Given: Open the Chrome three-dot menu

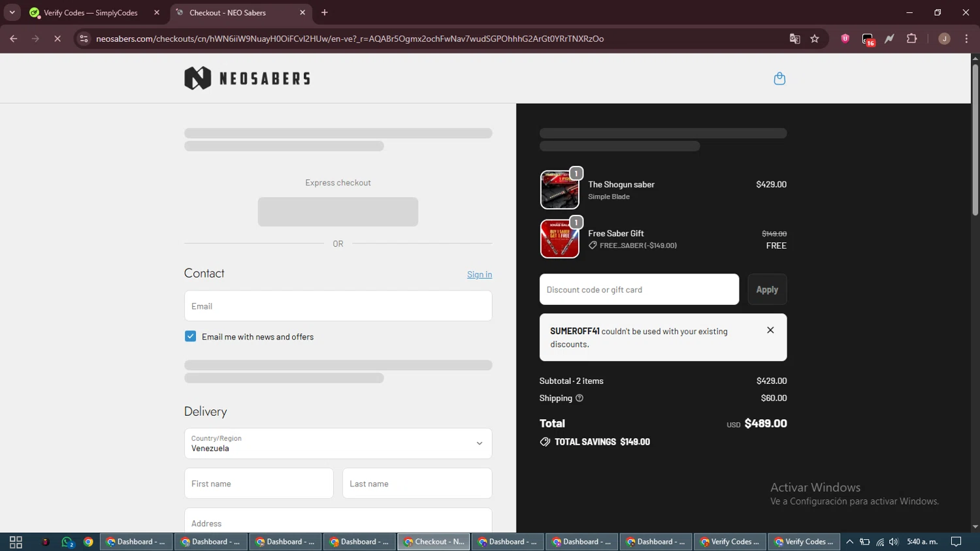Looking at the screenshot, I should [967, 39].
